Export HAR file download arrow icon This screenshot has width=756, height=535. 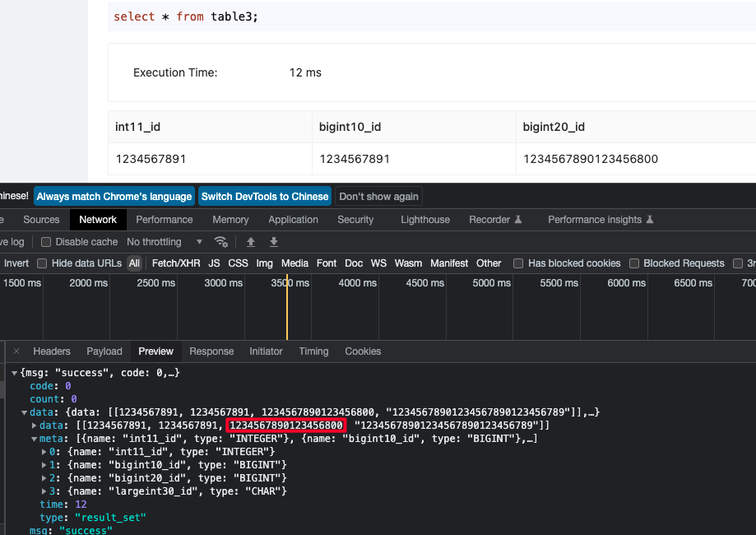(274, 242)
